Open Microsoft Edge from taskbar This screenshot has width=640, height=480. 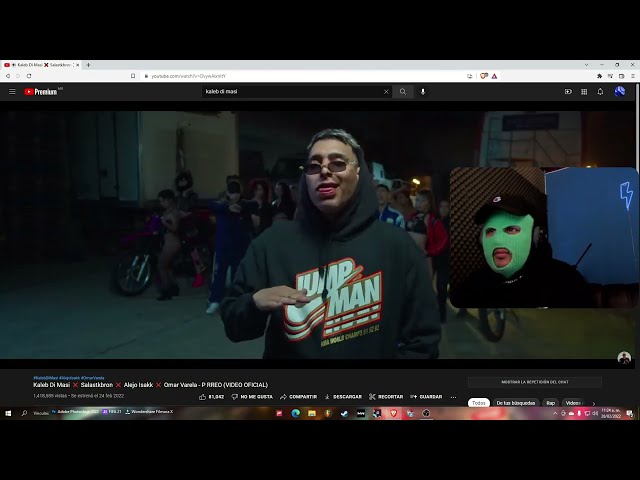[x=296, y=413]
